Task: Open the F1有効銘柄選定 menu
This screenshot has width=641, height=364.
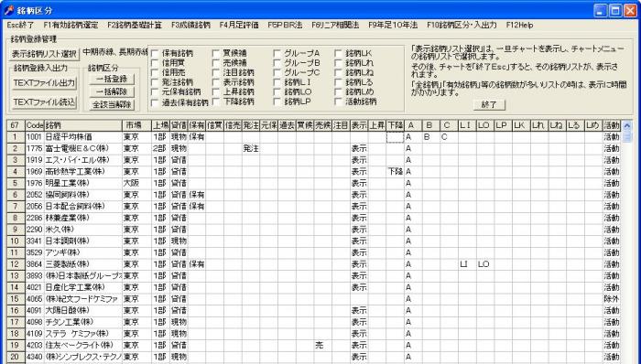Action: click(71, 25)
